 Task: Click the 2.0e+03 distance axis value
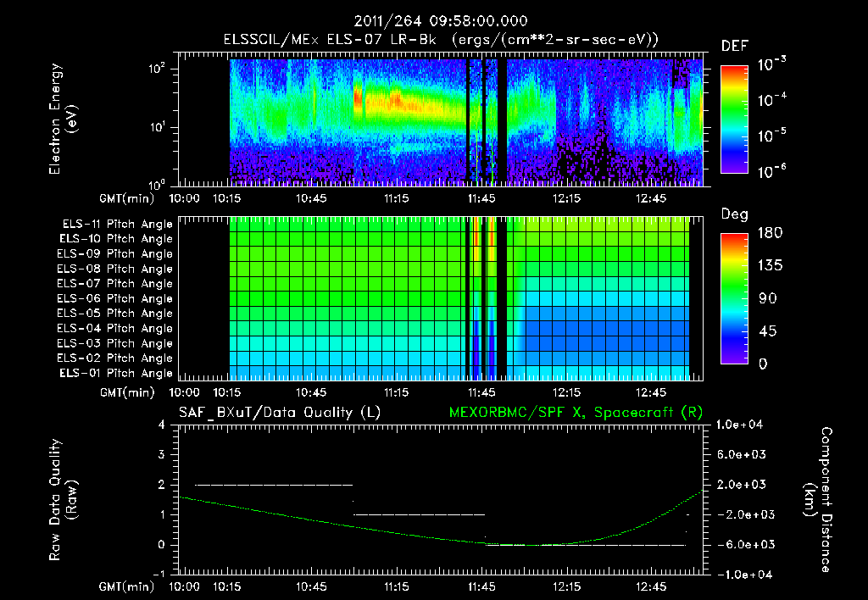point(742,484)
